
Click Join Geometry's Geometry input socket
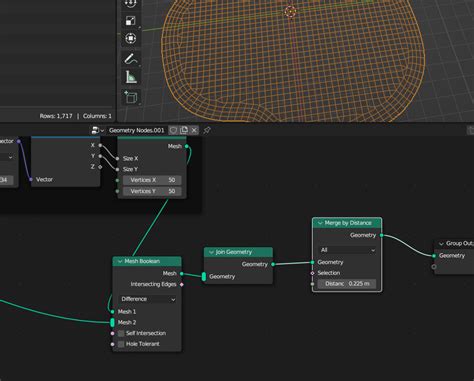coord(204,276)
